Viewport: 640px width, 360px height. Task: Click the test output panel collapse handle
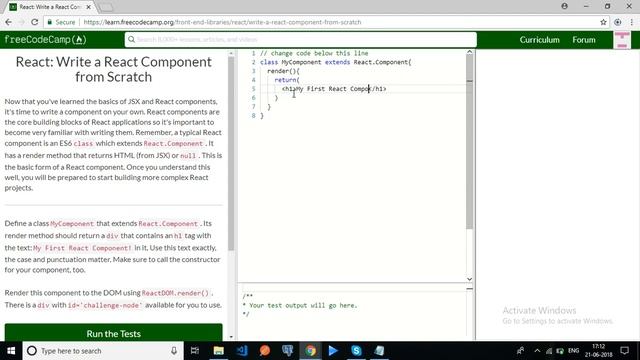[x=469, y=289]
